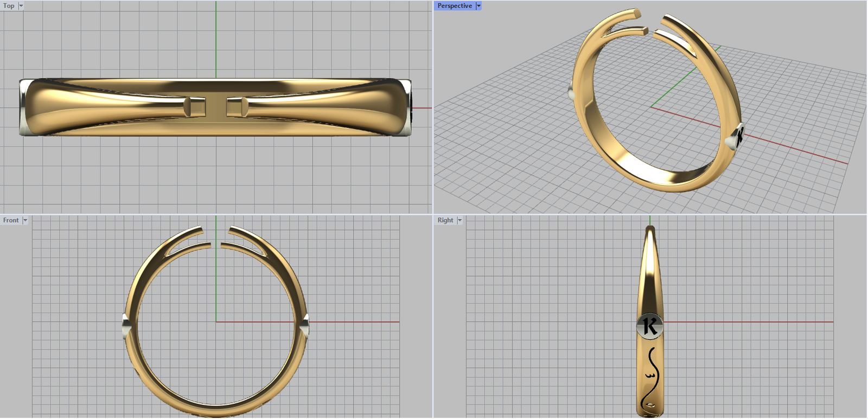
Task: Open the Perspective viewport menu arrow
Action: [x=478, y=6]
